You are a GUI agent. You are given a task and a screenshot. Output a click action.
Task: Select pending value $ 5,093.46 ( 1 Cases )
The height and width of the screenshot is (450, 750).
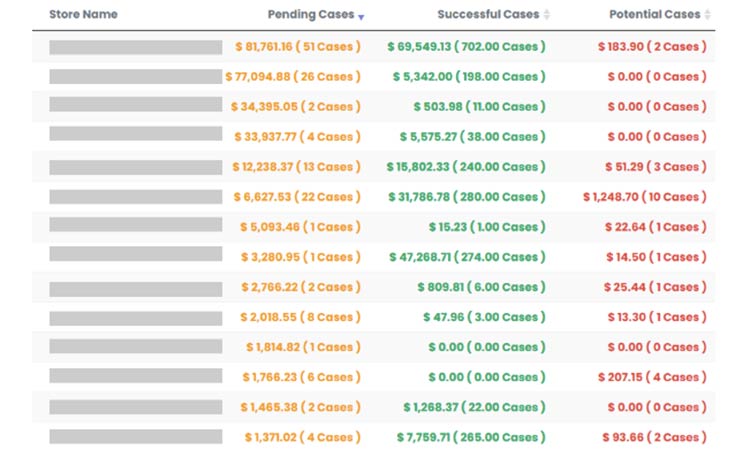pyautogui.click(x=300, y=227)
